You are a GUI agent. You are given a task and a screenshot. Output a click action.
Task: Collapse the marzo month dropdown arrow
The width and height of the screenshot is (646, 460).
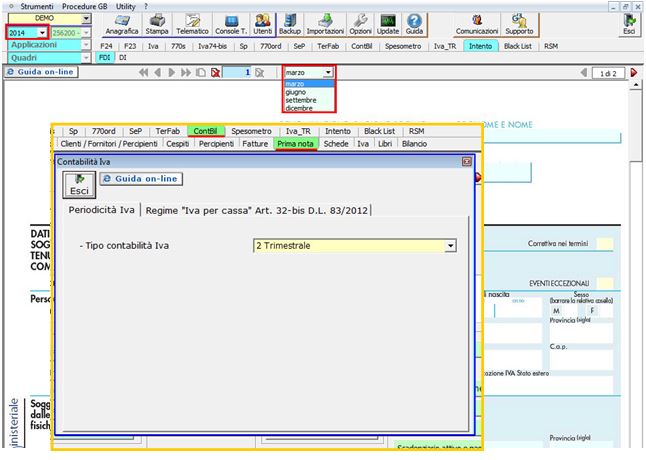tap(328, 72)
